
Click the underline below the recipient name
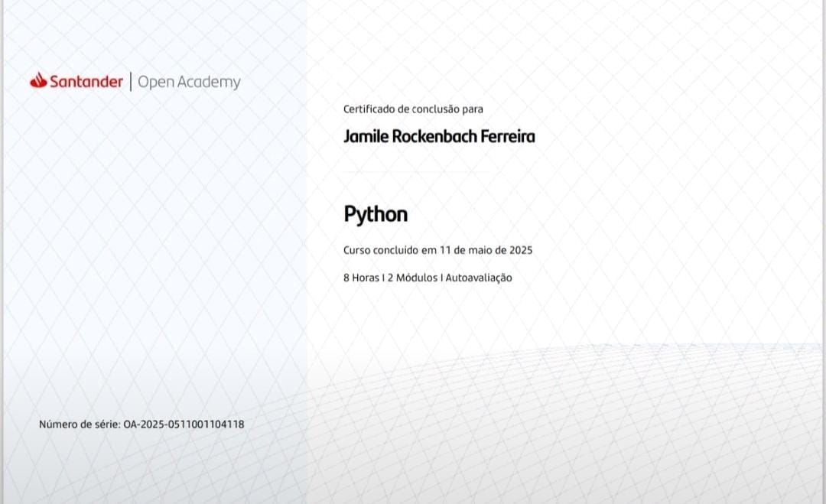click(x=416, y=172)
